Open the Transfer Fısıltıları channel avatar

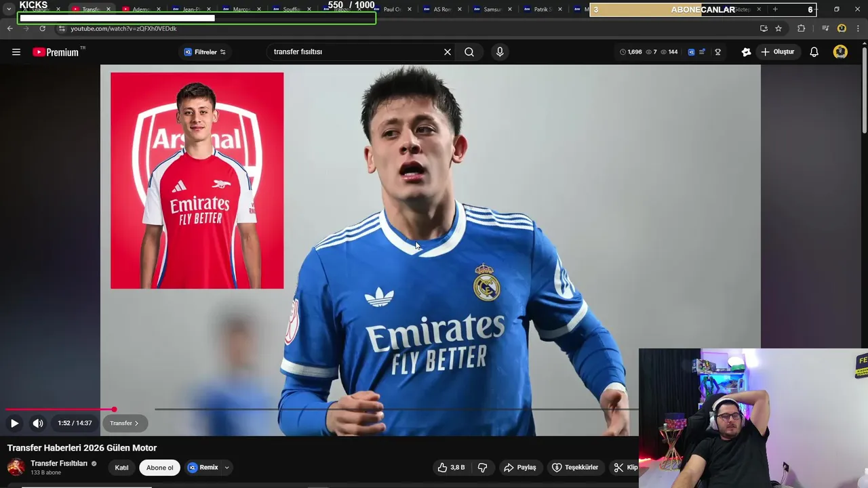(16, 467)
